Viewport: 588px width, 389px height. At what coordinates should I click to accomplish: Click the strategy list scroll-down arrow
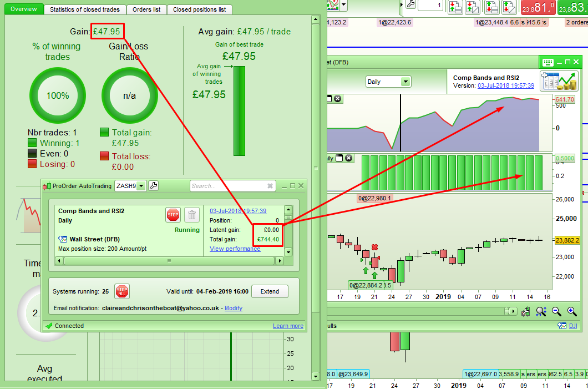click(288, 252)
